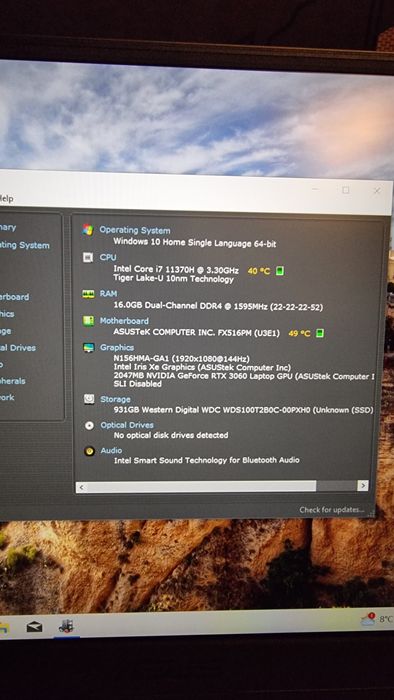The image size is (394, 700).
Task: Open the Graphics heading link
Action: (117, 347)
